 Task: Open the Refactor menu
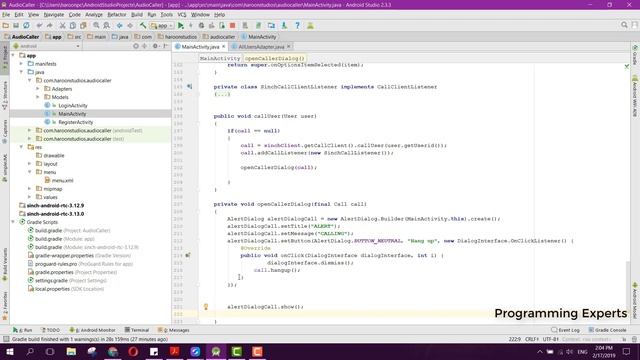(117, 14)
